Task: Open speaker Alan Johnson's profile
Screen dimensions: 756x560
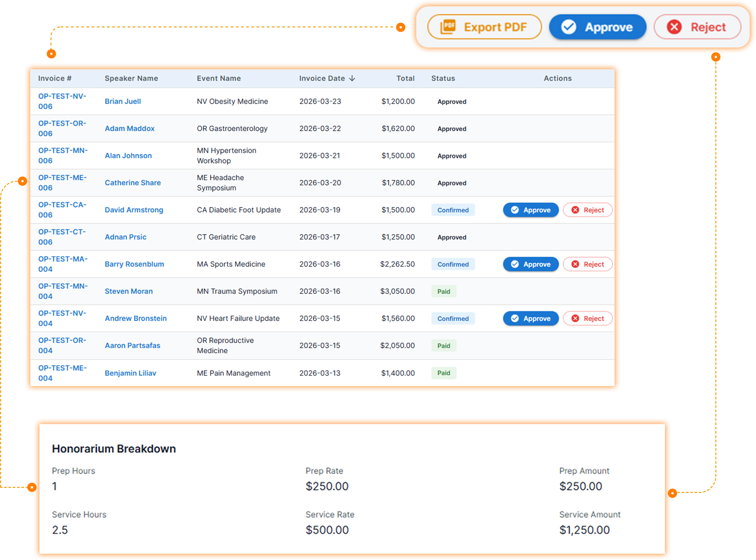Action: click(128, 156)
